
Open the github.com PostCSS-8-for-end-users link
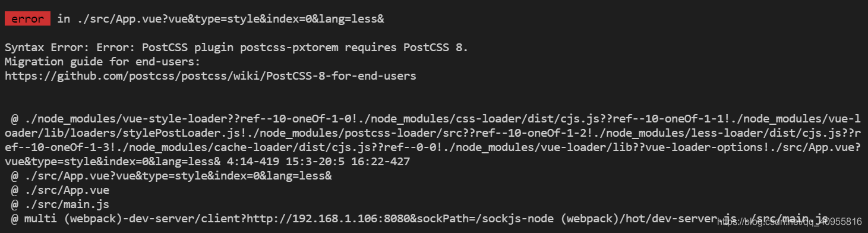tap(210, 76)
